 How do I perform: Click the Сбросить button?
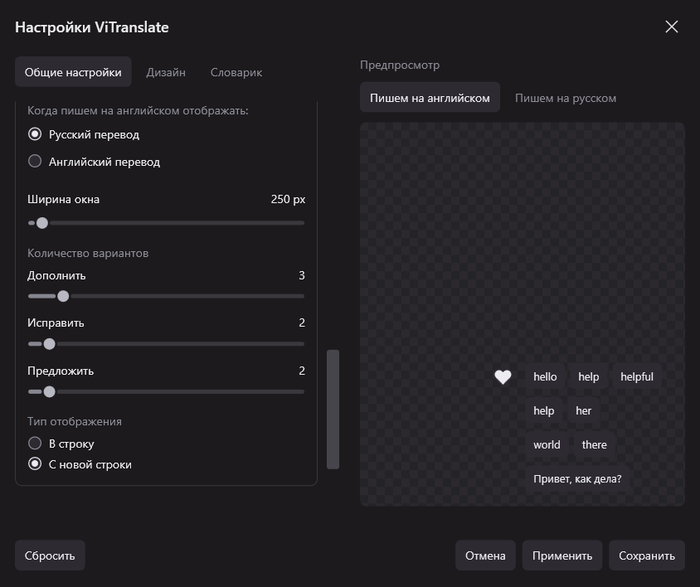pyautogui.click(x=50, y=555)
